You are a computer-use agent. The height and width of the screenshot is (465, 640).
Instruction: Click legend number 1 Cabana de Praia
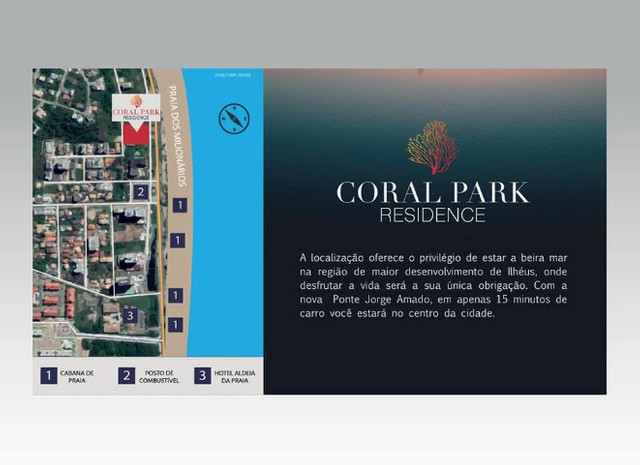pyautogui.click(x=49, y=375)
